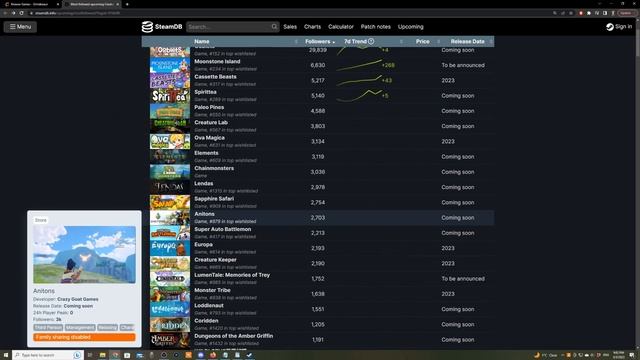640x360 pixels.
Task: Click LumenTale: Memories of Trey name
Action: (x=232, y=275)
